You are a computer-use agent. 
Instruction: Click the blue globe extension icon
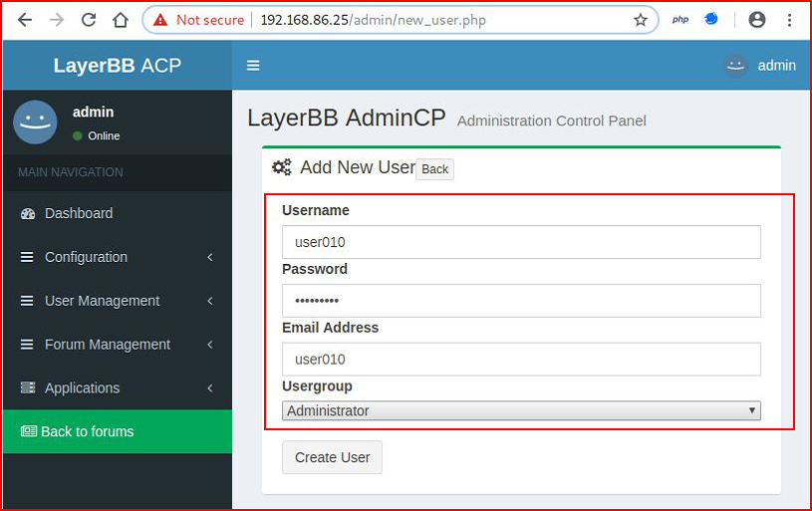coord(711,19)
